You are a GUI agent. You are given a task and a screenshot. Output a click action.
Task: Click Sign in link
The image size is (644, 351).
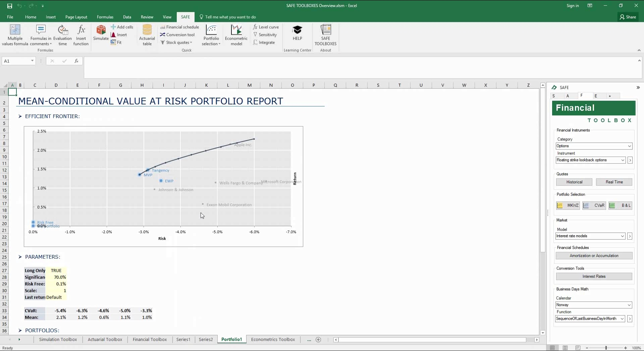tap(573, 6)
